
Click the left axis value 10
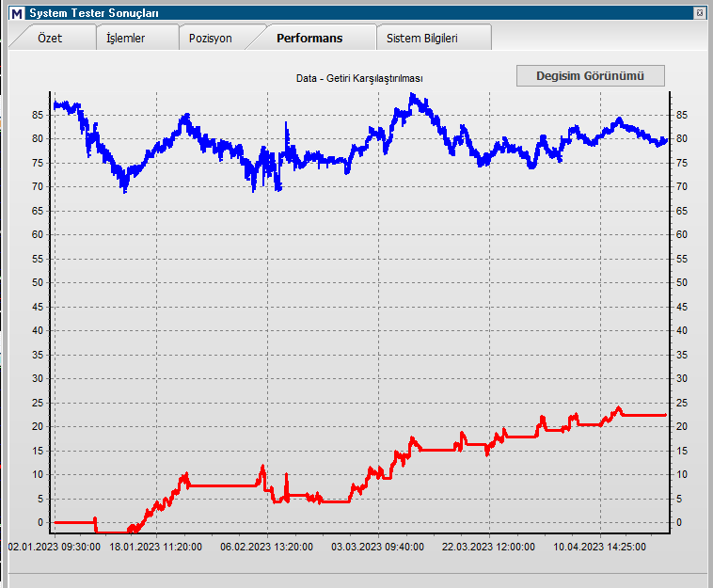[x=38, y=474]
